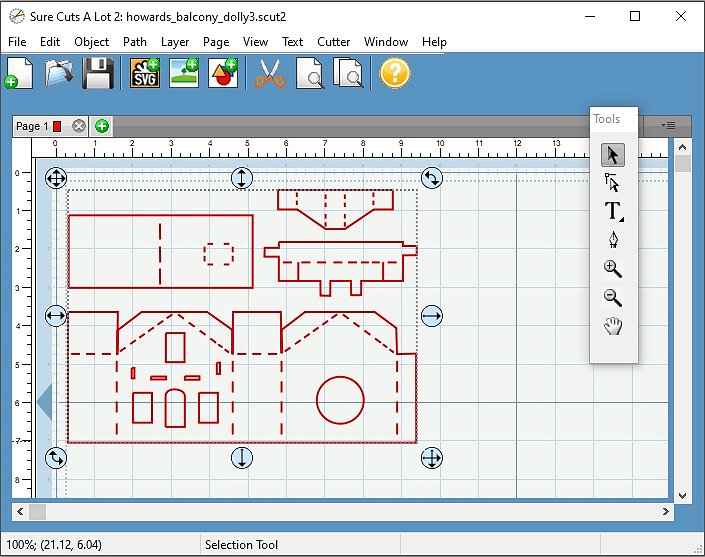Open the Path menu
This screenshot has width=705, height=557.
135,42
